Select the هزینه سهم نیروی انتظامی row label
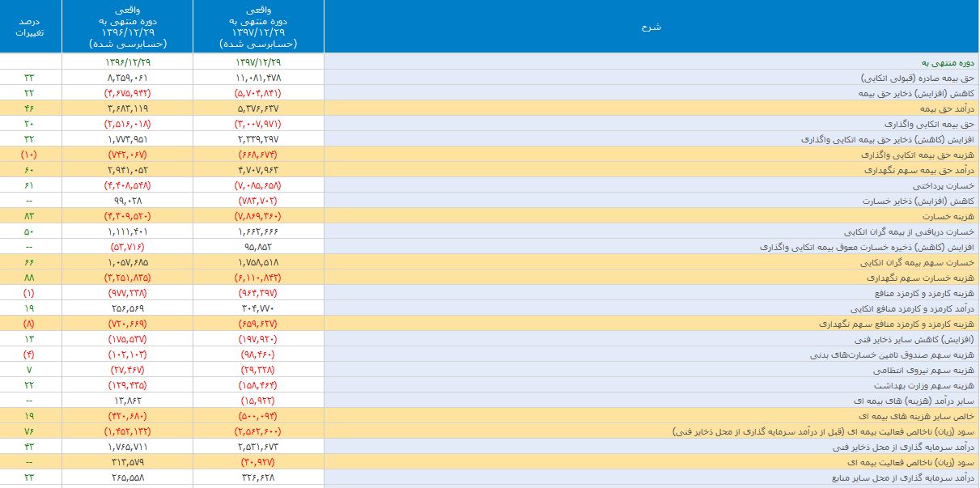Viewport: 980px width, 488px height. (x=929, y=371)
